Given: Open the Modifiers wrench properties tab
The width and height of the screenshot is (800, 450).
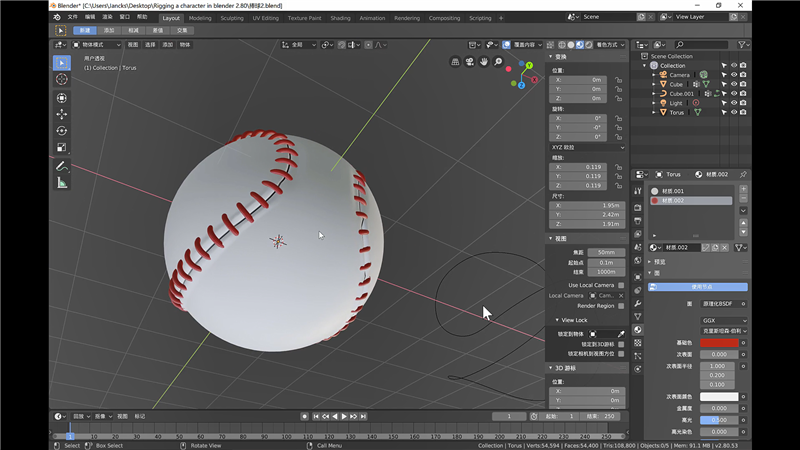Looking at the screenshot, I should click(x=638, y=304).
